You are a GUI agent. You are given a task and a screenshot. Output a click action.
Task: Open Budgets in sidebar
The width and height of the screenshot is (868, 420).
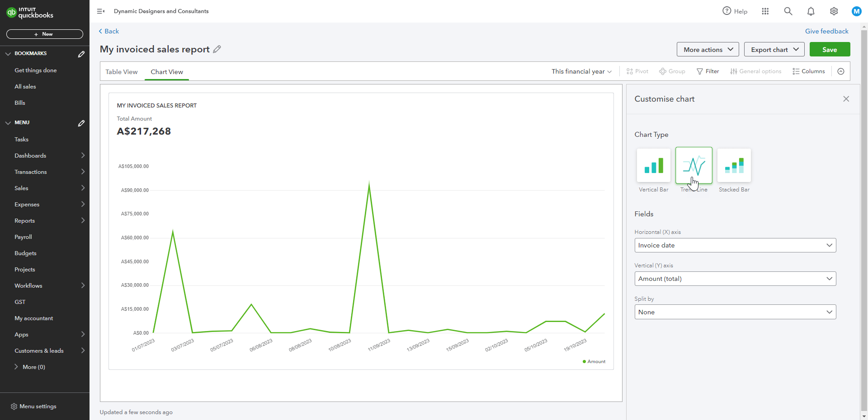coord(25,253)
